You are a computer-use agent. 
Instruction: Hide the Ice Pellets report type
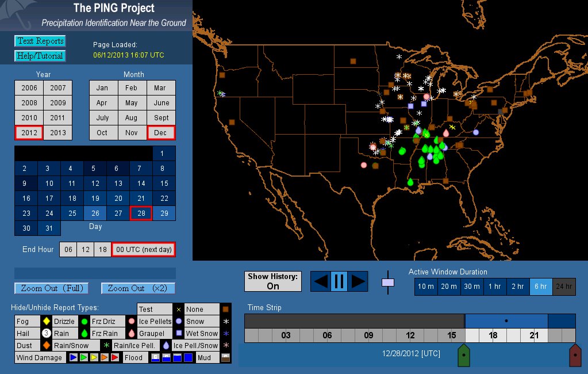155,322
